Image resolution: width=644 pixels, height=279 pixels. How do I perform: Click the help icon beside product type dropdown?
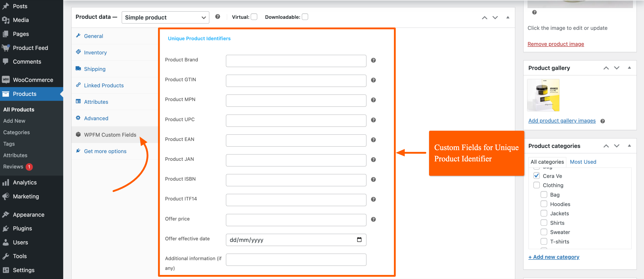pos(217,16)
